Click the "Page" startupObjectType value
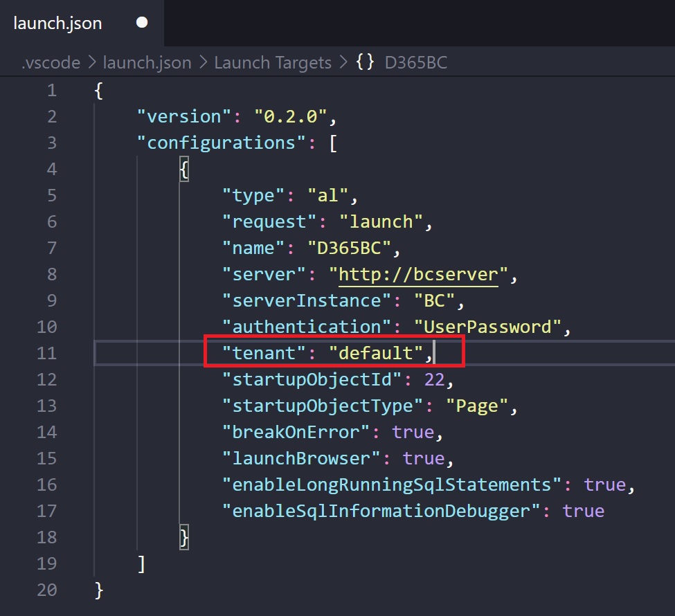This screenshot has height=616, width=675. (476, 406)
